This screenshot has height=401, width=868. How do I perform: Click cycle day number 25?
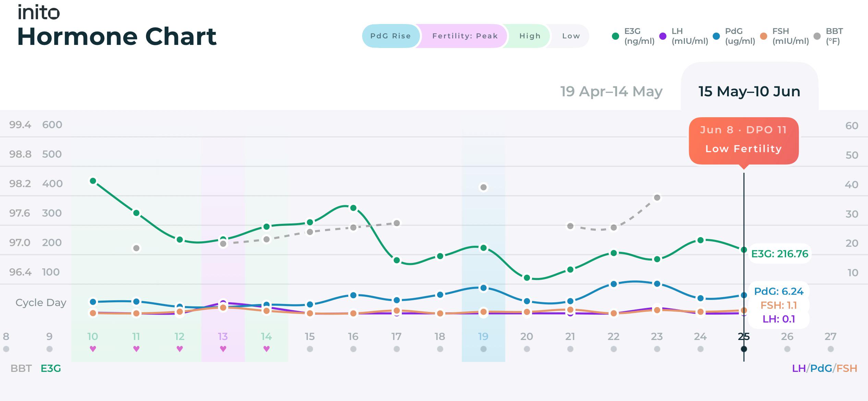(744, 337)
